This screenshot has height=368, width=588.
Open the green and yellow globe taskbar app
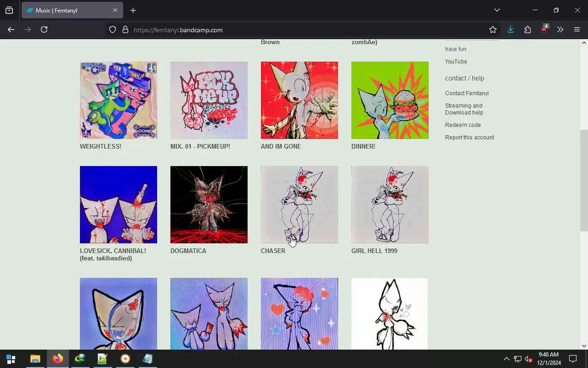pyautogui.click(x=80, y=359)
